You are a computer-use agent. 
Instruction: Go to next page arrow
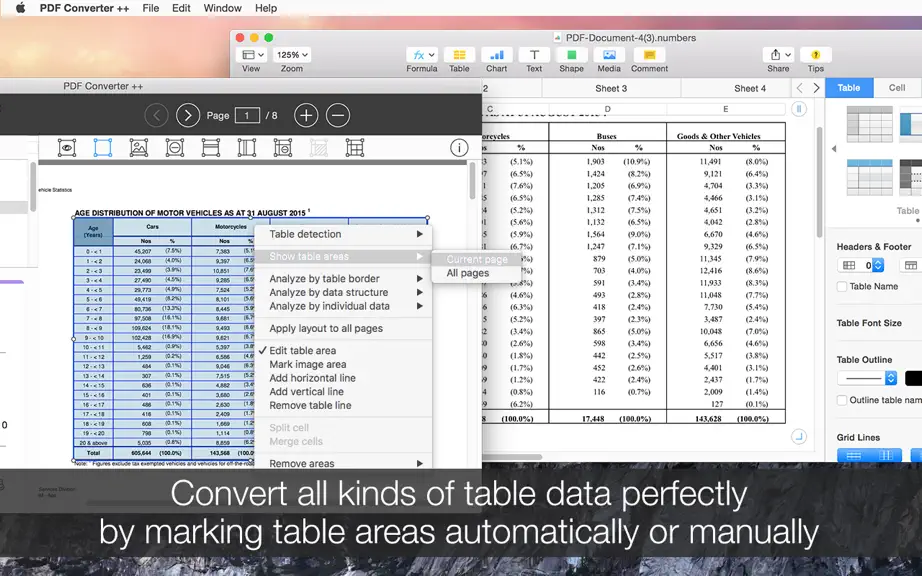(188, 115)
